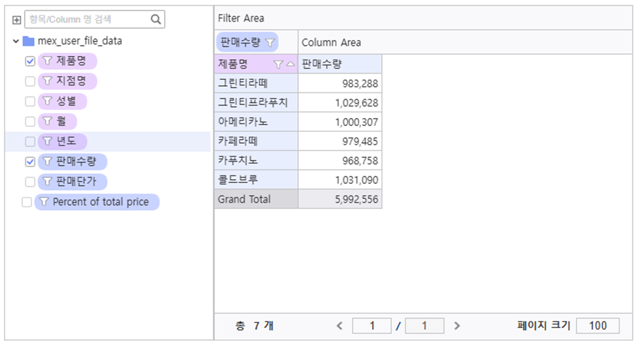This screenshot has width=644, height=348.
Task: Click the magnifier search icon
Action: coord(156,19)
